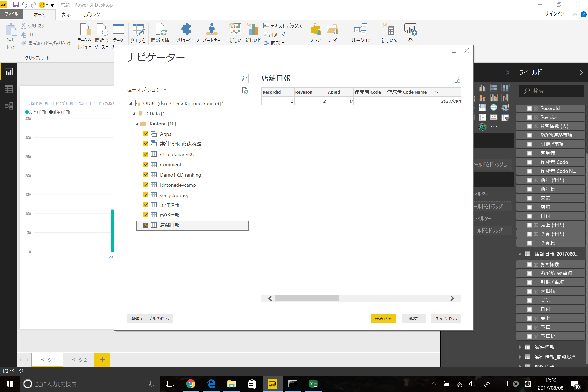Open the リレーション (Manage Relationships) icon
This screenshot has height=392, width=588.
pyautogui.click(x=361, y=32)
